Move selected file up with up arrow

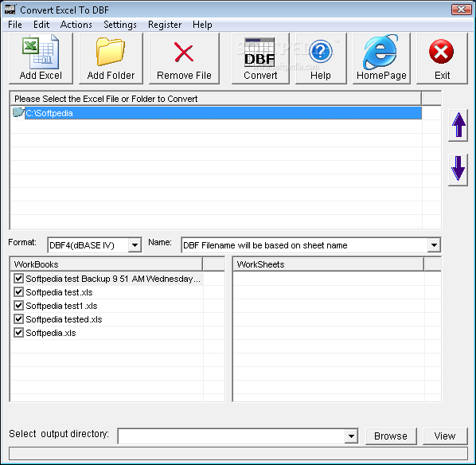(458, 125)
